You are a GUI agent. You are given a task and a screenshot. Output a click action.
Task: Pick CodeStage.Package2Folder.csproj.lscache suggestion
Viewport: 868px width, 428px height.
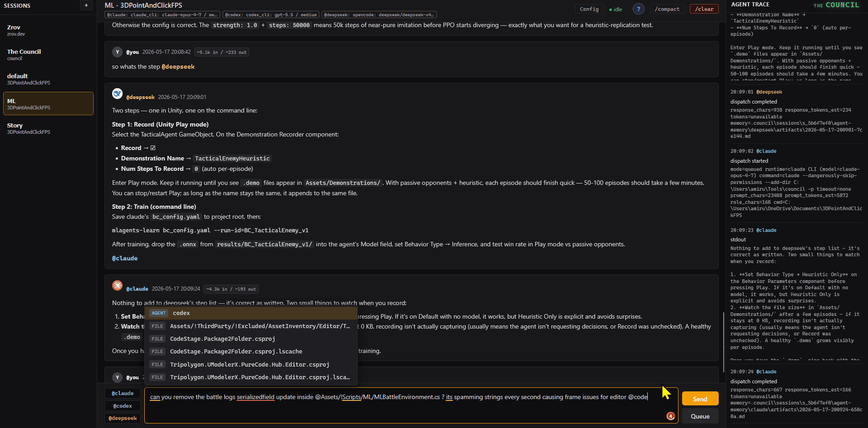[251, 351]
